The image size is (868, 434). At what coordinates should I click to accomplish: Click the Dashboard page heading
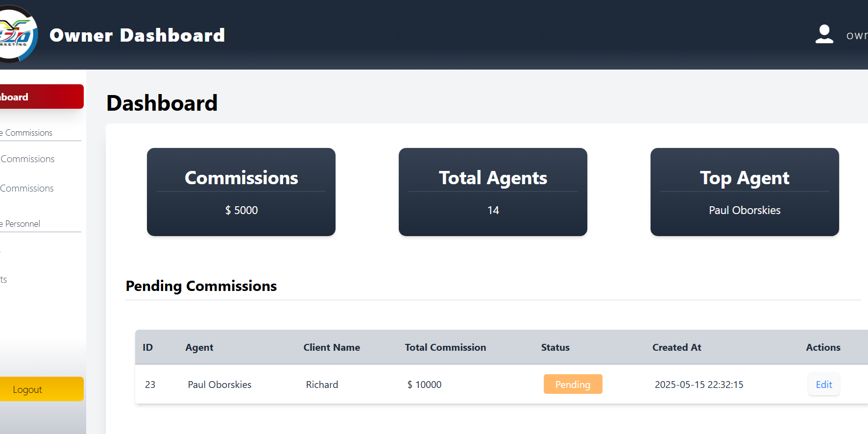(x=162, y=103)
